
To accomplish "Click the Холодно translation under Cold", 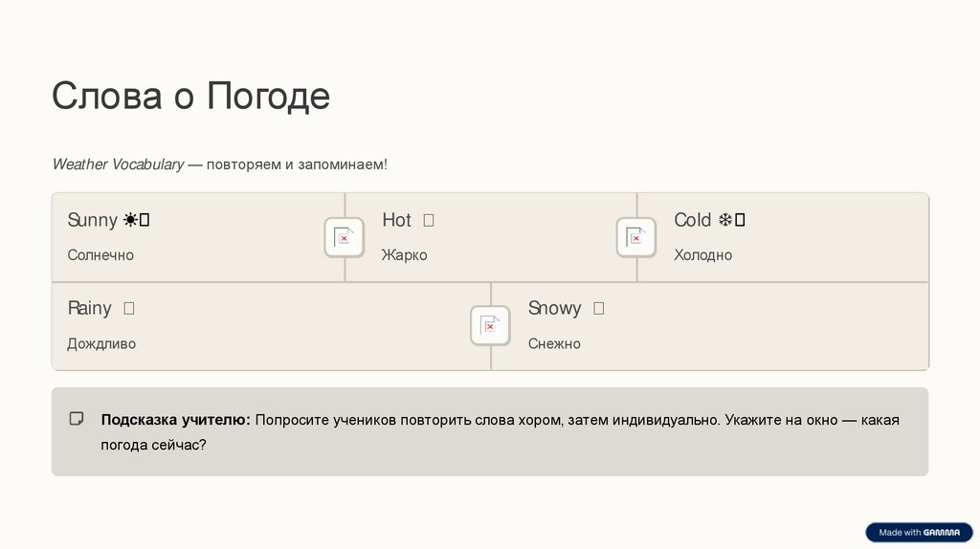I will coord(702,255).
